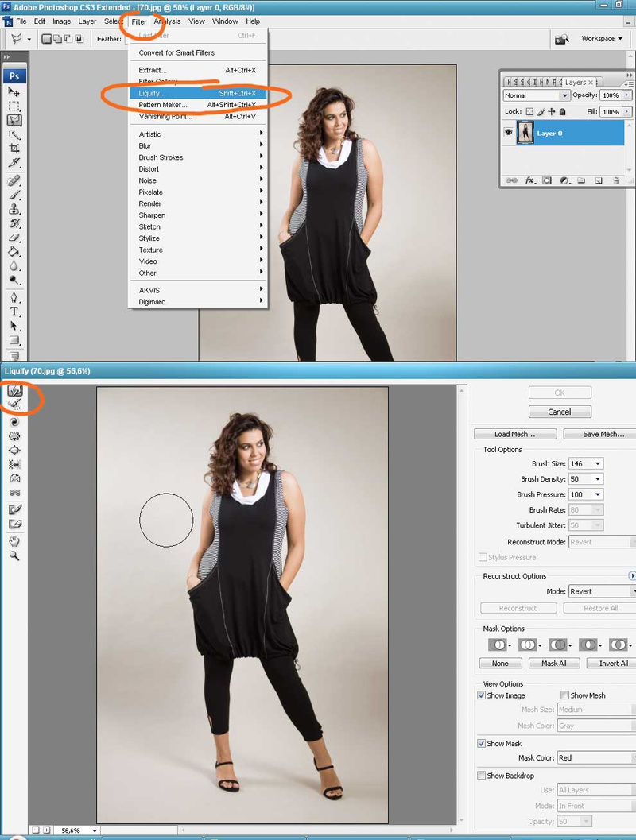
Task: Pick the Bloat tool in Liquify
Action: coord(14,450)
